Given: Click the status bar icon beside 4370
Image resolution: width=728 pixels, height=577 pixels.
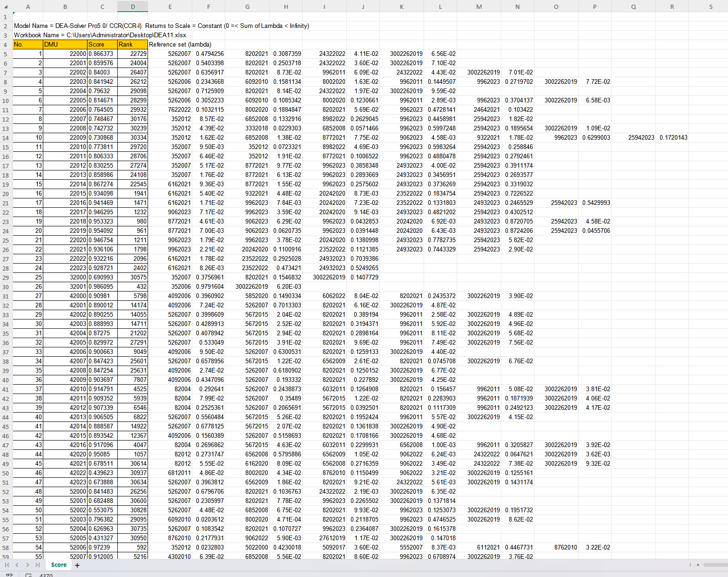Looking at the screenshot, I should (x=28, y=575).
